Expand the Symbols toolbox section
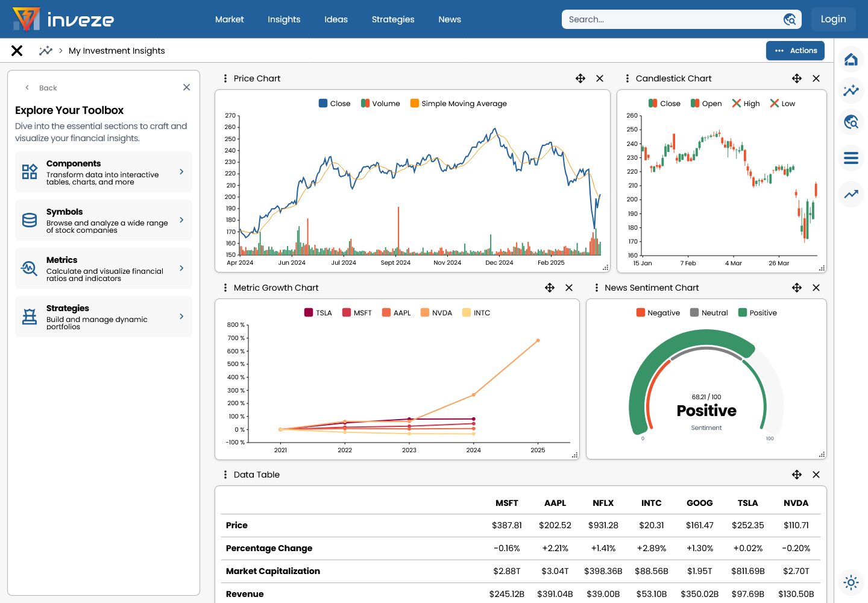Screen dimensions: 868x603 104,220
